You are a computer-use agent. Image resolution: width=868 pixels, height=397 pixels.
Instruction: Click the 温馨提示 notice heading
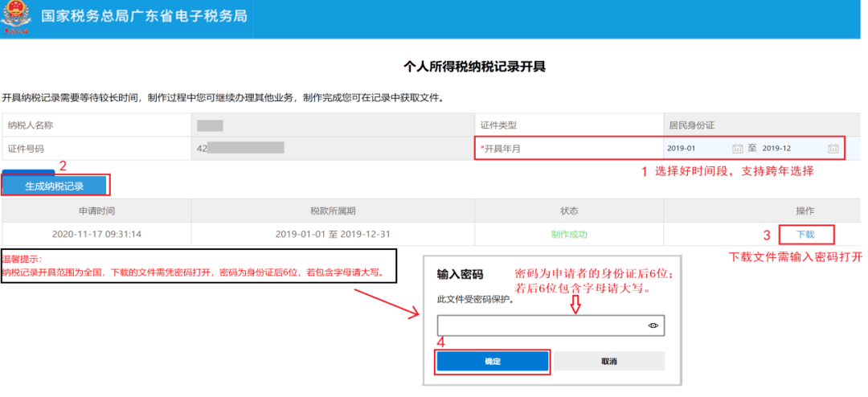tap(23, 259)
